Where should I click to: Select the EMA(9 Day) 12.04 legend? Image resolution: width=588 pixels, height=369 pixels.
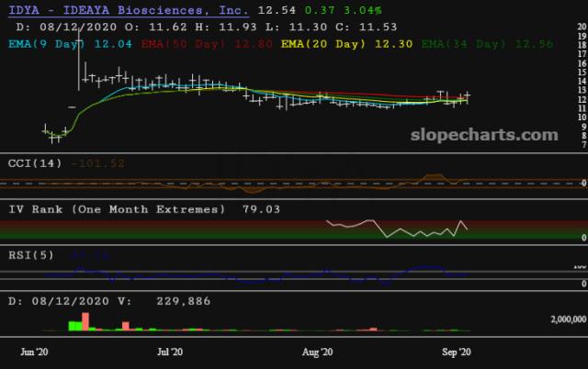70,44
